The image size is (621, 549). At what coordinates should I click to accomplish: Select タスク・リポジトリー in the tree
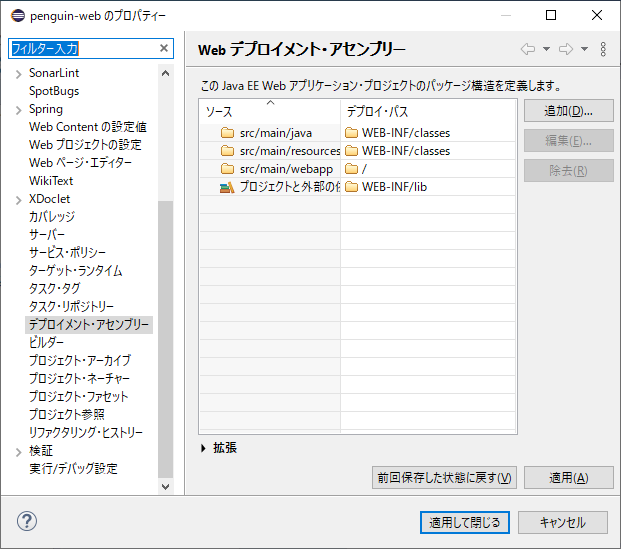tap(71, 307)
